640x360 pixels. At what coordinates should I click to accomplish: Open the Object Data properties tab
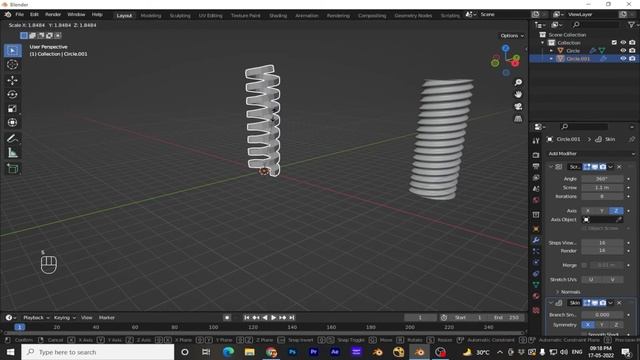[536, 284]
